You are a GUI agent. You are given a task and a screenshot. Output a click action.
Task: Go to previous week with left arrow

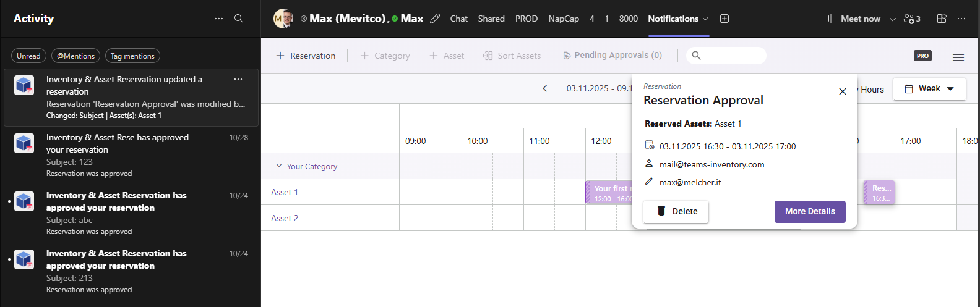(x=545, y=88)
